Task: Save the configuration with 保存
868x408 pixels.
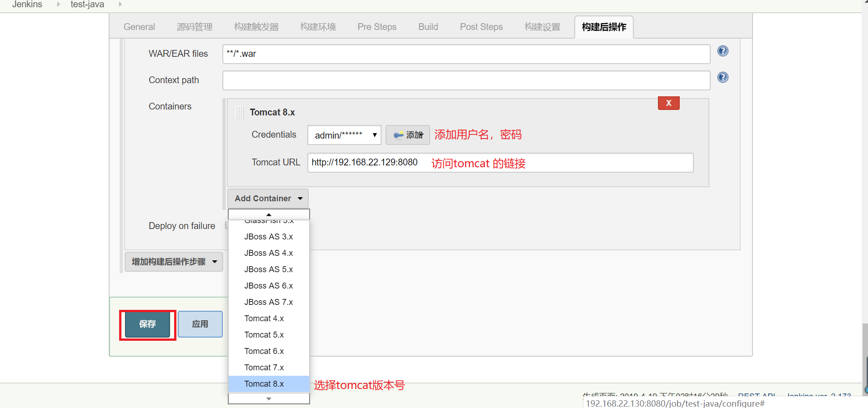Action: tap(147, 324)
